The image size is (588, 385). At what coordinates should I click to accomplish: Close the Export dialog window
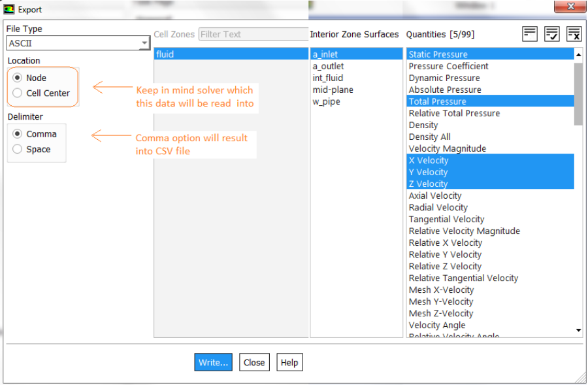570,7
